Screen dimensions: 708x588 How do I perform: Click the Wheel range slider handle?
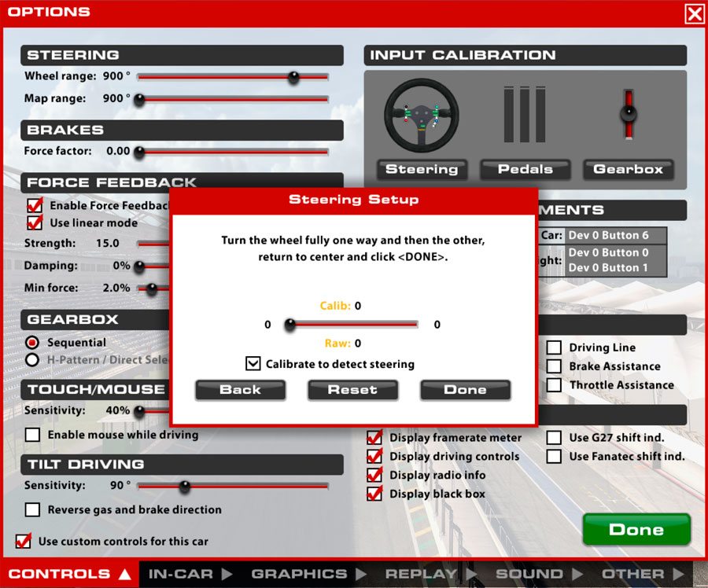click(x=293, y=77)
